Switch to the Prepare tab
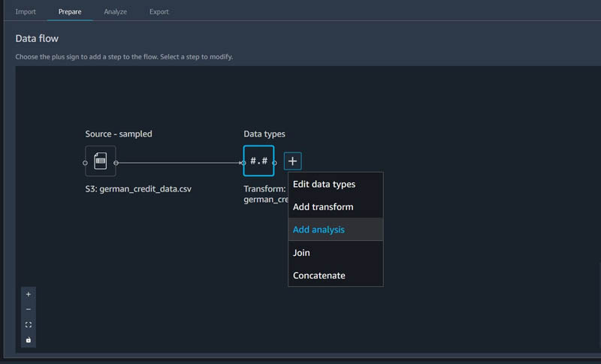This screenshot has height=364, width=601. coord(70,12)
